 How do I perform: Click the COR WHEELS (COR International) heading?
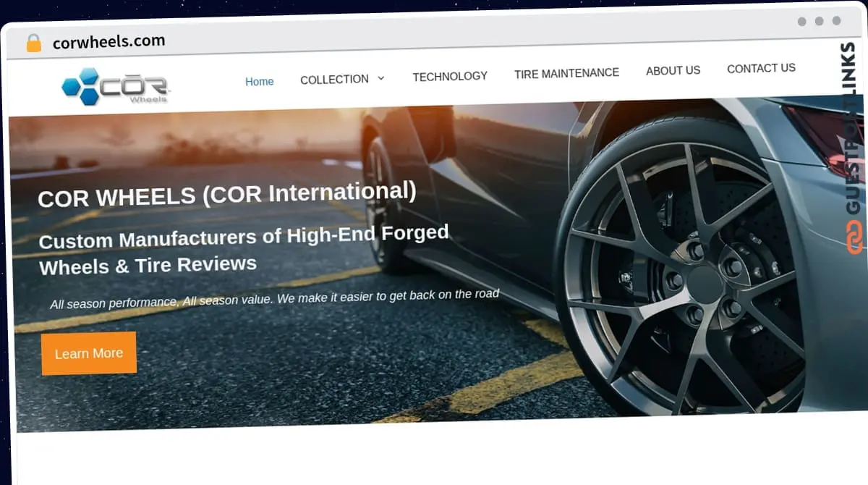[227, 193]
